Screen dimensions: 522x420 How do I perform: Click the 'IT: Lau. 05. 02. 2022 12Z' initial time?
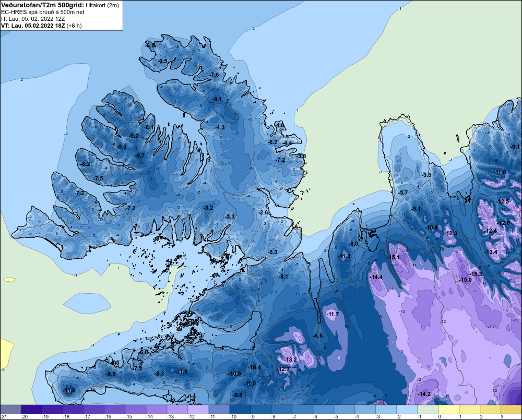33,19
